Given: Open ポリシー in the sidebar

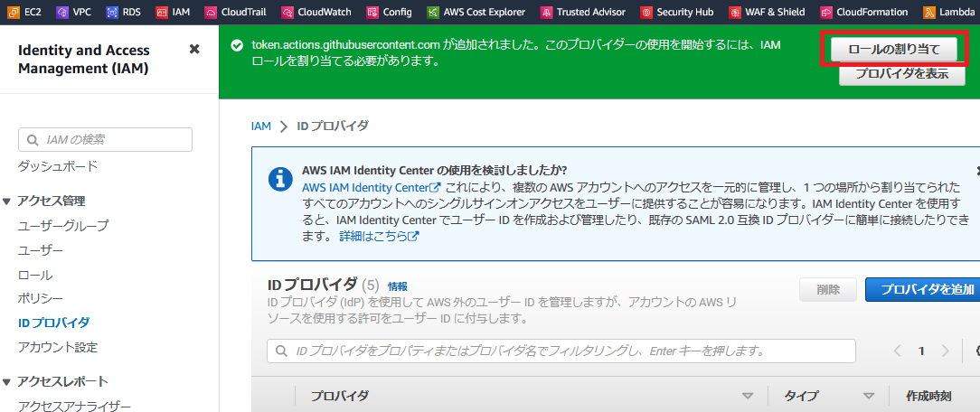Looking at the screenshot, I should (x=41, y=299).
